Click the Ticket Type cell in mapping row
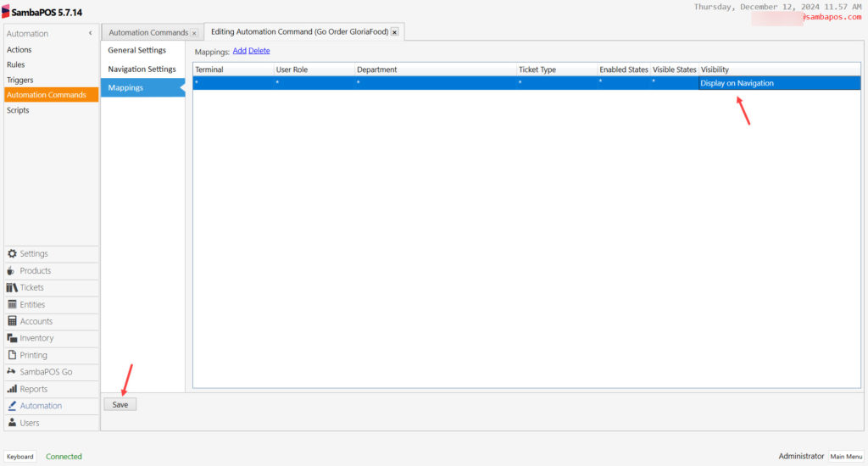Screen dimensions: 868x466 tap(556, 83)
